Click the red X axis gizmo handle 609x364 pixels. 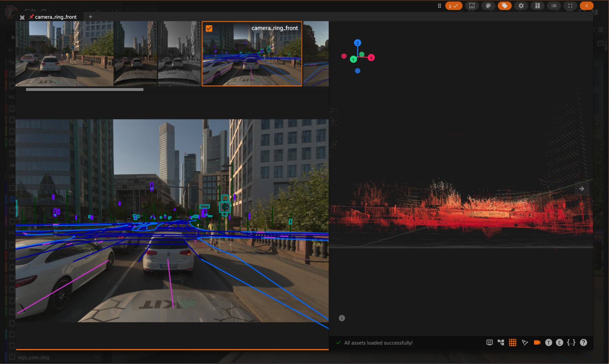[x=371, y=58]
